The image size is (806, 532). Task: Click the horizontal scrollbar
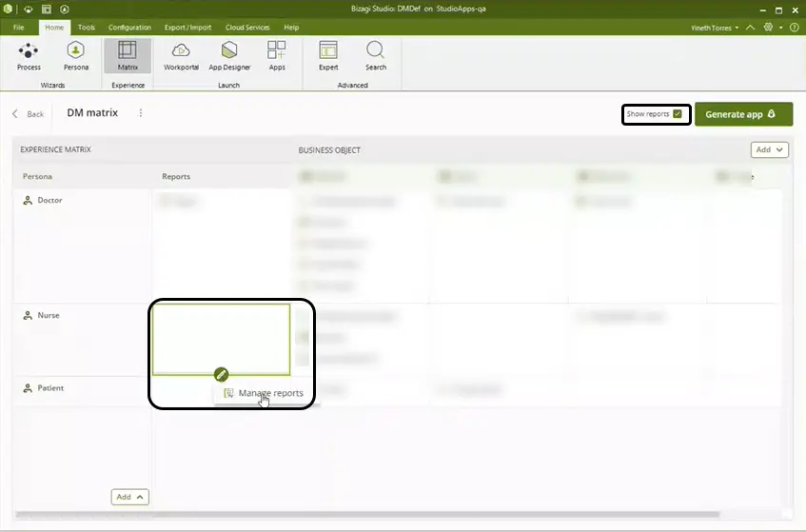coord(367,514)
